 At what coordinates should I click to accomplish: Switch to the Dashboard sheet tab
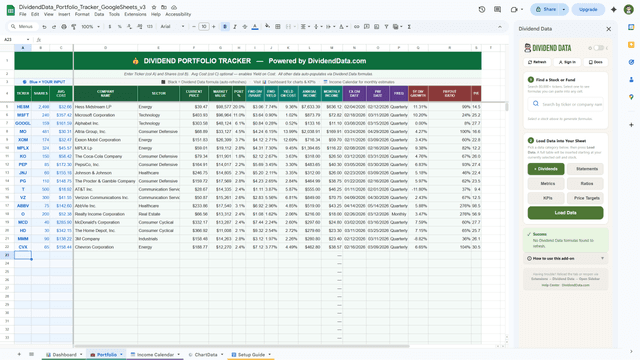pyautogui.click(x=64, y=355)
